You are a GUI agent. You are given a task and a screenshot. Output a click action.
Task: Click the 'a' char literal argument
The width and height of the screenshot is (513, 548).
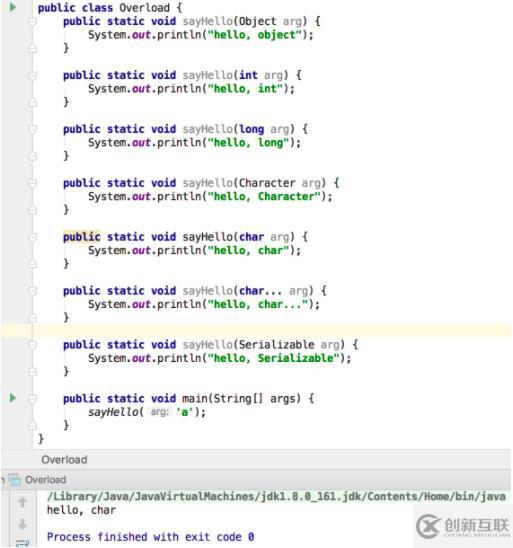coord(185,412)
